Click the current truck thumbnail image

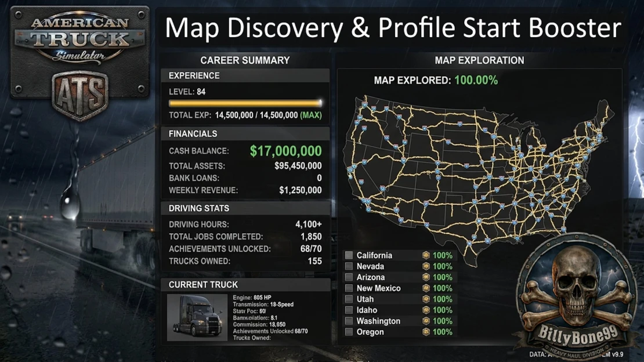[x=197, y=317]
